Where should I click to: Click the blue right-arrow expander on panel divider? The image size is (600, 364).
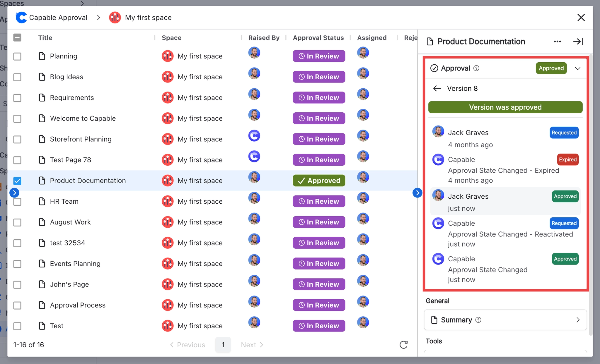[417, 193]
